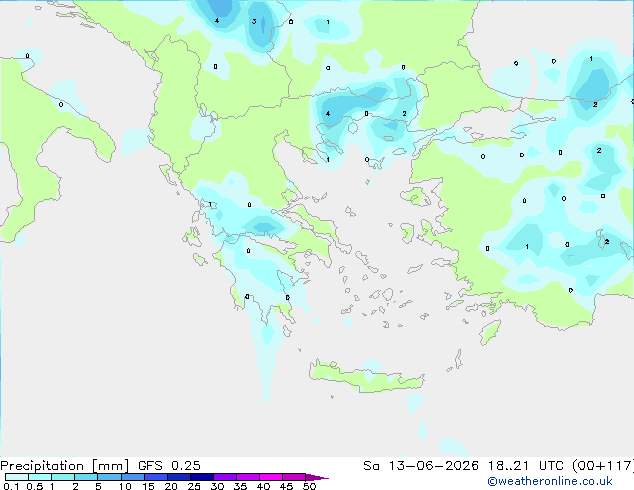Screen dimensions: 634x490
Task: Click the '50' legend scale value
Action: [x=309, y=486]
